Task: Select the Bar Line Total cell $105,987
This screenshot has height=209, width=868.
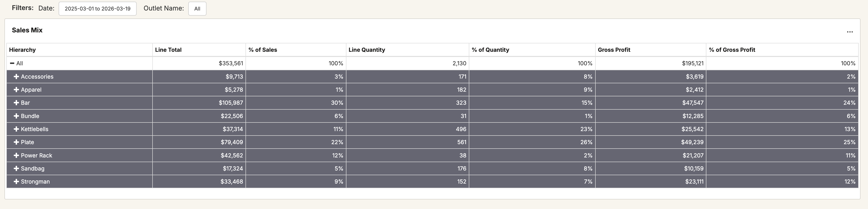Action: [x=231, y=103]
